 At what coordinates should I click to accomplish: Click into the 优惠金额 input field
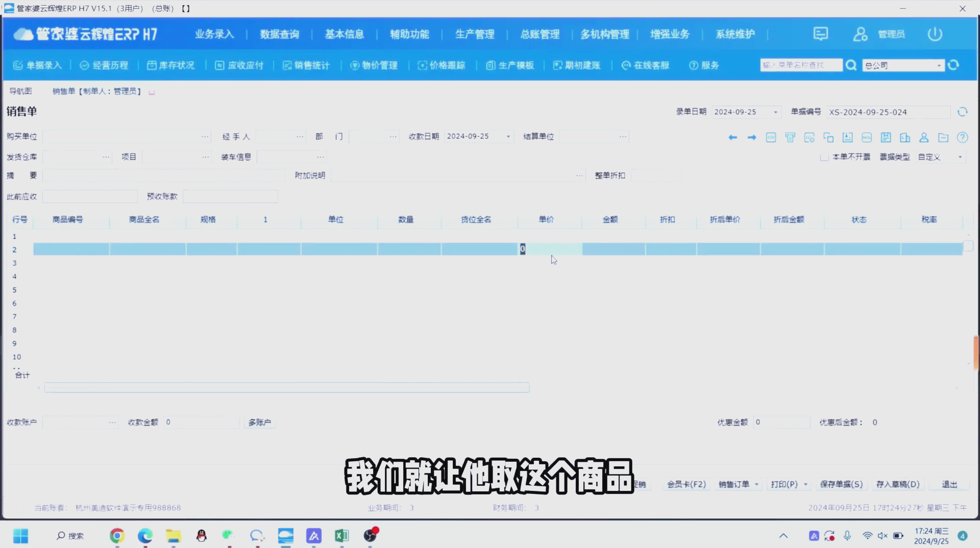781,422
